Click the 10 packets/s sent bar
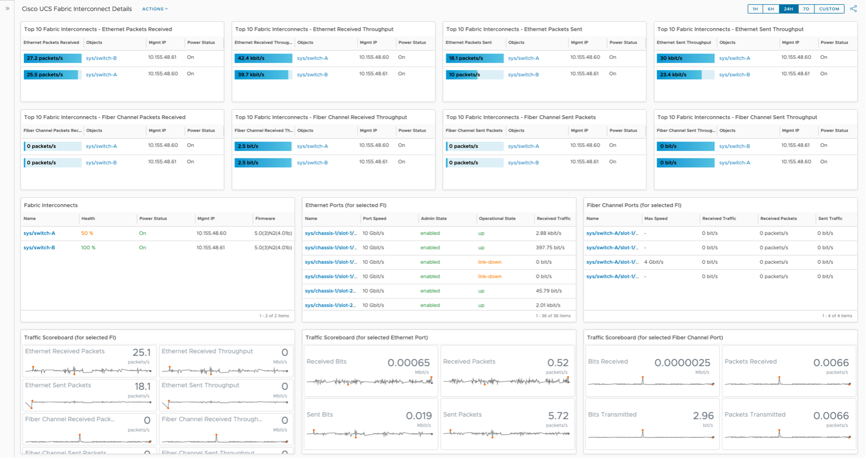The image size is (868, 459). tap(475, 75)
